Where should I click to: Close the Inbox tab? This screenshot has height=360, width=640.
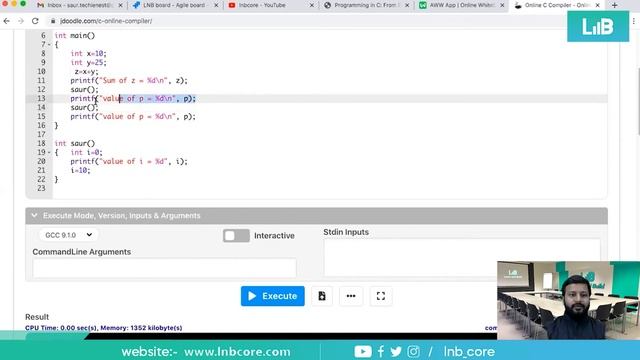pyautogui.click(x=120, y=5)
